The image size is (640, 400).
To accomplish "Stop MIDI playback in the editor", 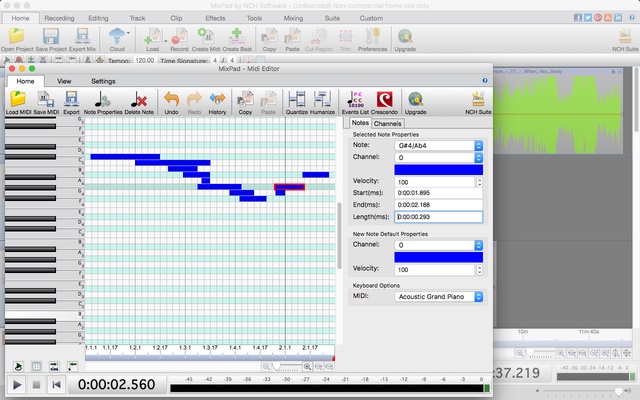I will point(36,384).
